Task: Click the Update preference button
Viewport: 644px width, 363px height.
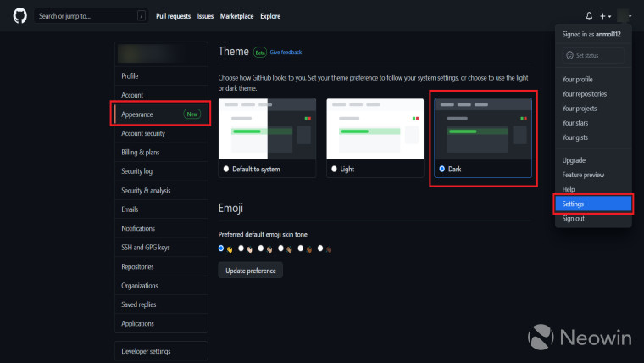Action: [x=251, y=271]
